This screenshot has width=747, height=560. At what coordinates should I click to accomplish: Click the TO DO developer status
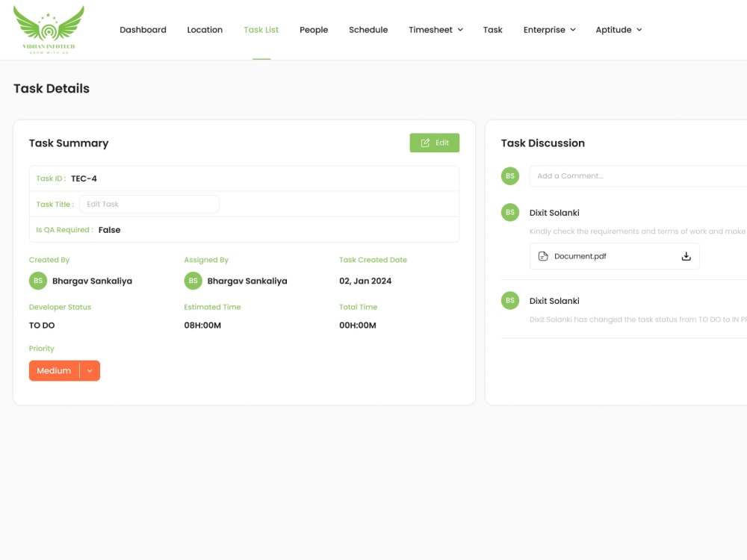(x=42, y=326)
